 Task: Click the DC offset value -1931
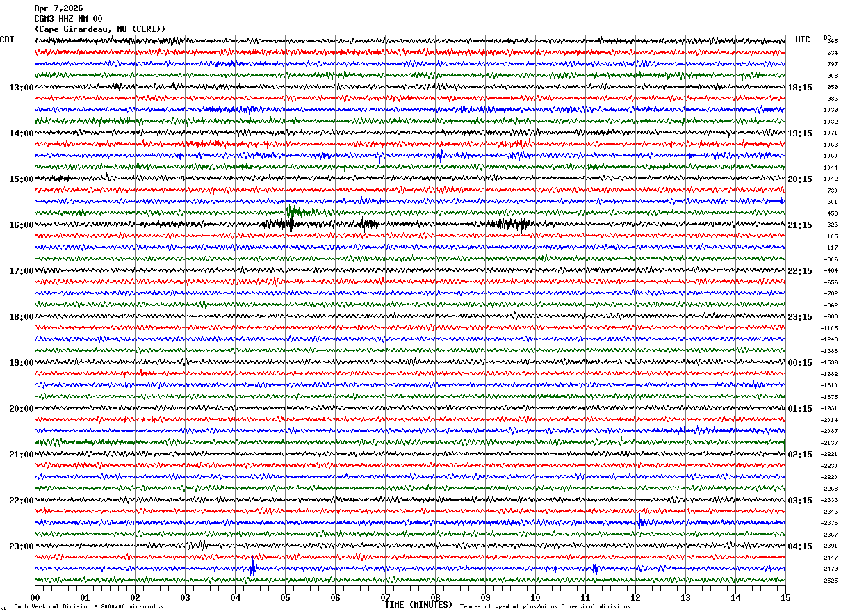click(x=829, y=408)
